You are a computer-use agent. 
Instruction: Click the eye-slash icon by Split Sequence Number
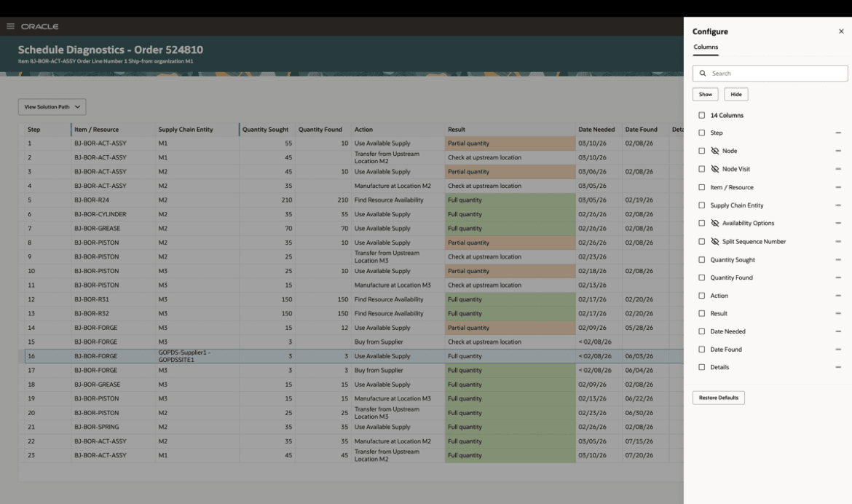coord(714,241)
